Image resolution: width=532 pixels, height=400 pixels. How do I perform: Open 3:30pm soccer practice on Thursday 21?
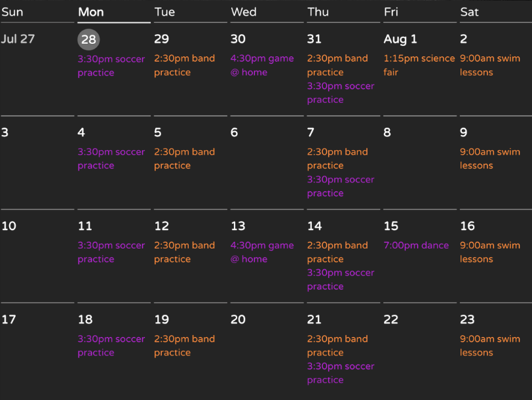point(341,373)
